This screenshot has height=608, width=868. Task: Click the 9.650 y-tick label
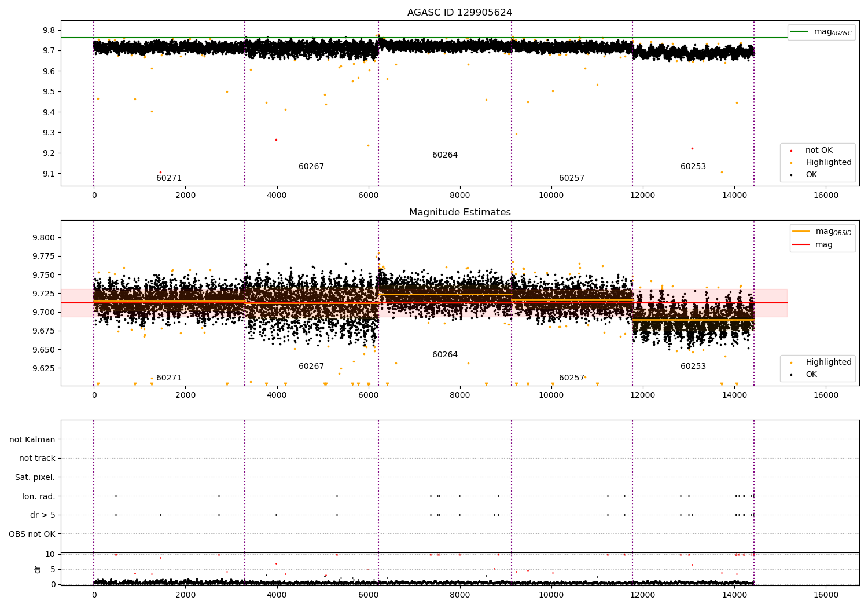(44, 350)
